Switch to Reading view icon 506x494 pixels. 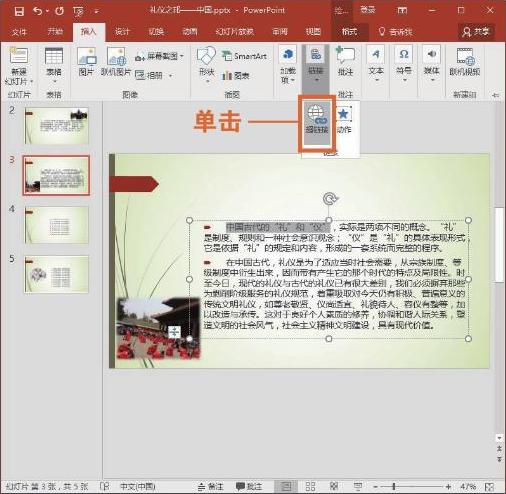334,487
